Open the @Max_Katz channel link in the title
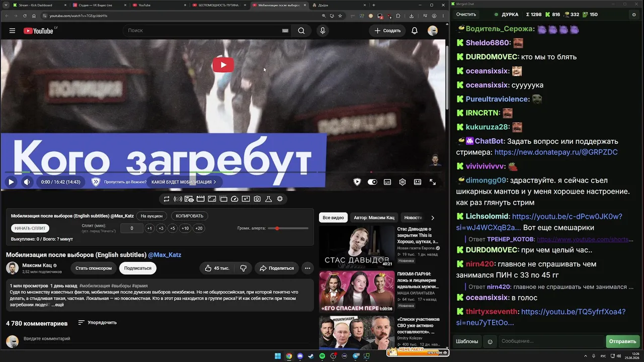644x362 pixels. 165,255
